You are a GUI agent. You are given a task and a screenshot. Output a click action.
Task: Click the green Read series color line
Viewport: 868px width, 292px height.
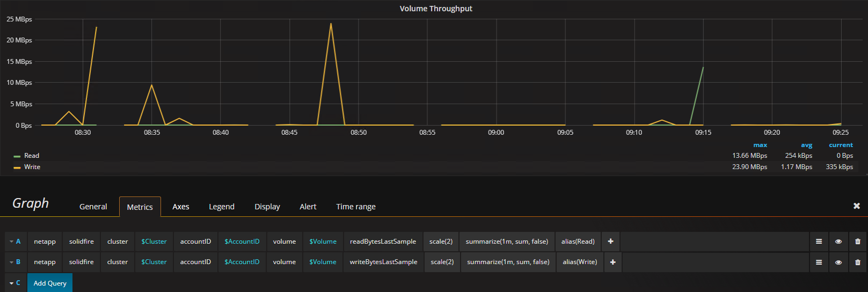[17, 156]
